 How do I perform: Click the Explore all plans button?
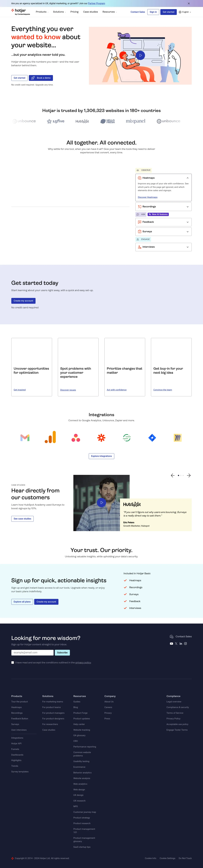(22, 602)
